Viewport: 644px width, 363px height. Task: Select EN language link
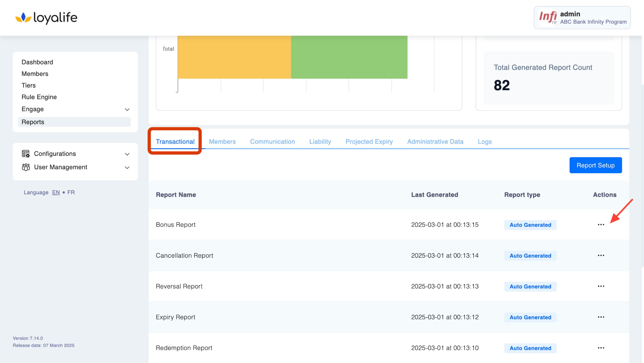pos(56,192)
